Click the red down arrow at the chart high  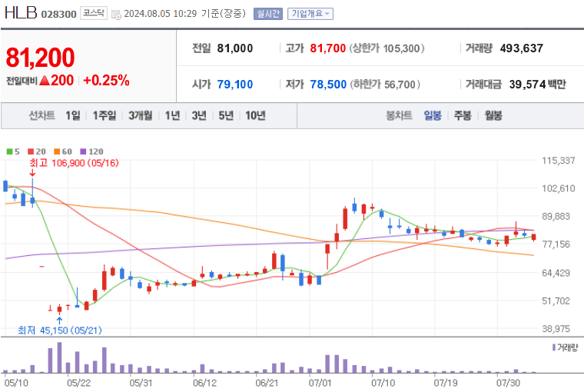32,173
